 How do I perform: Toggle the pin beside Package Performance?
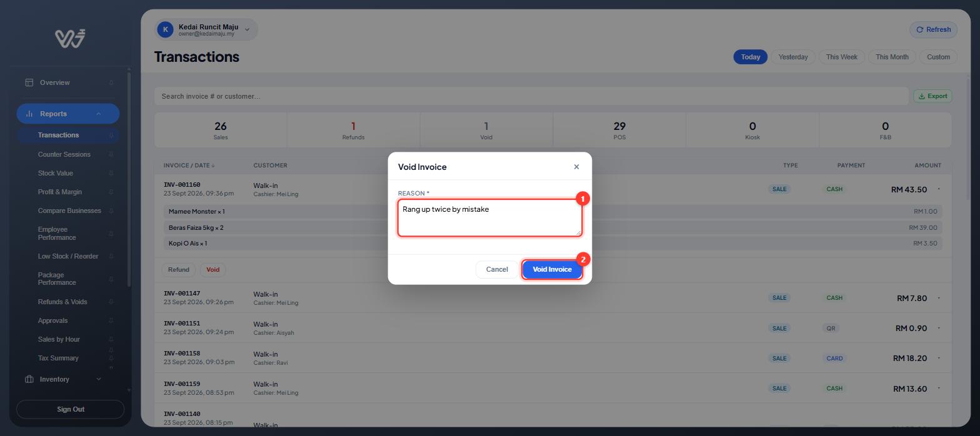tap(111, 279)
